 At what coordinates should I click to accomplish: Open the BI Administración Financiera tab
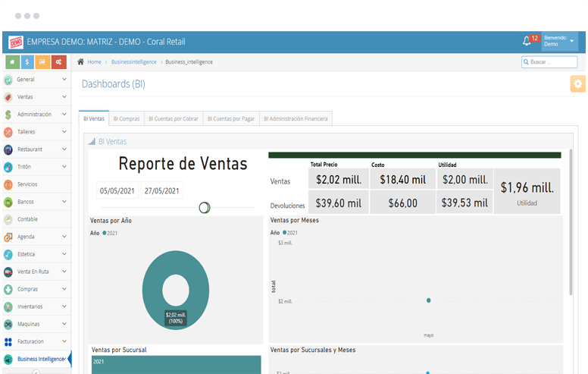296,118
